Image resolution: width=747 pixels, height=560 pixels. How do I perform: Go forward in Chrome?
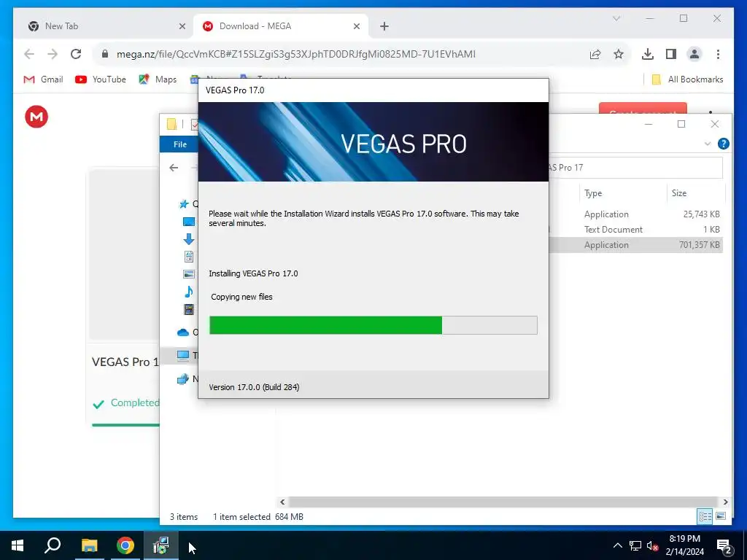(x=53, y=54)
